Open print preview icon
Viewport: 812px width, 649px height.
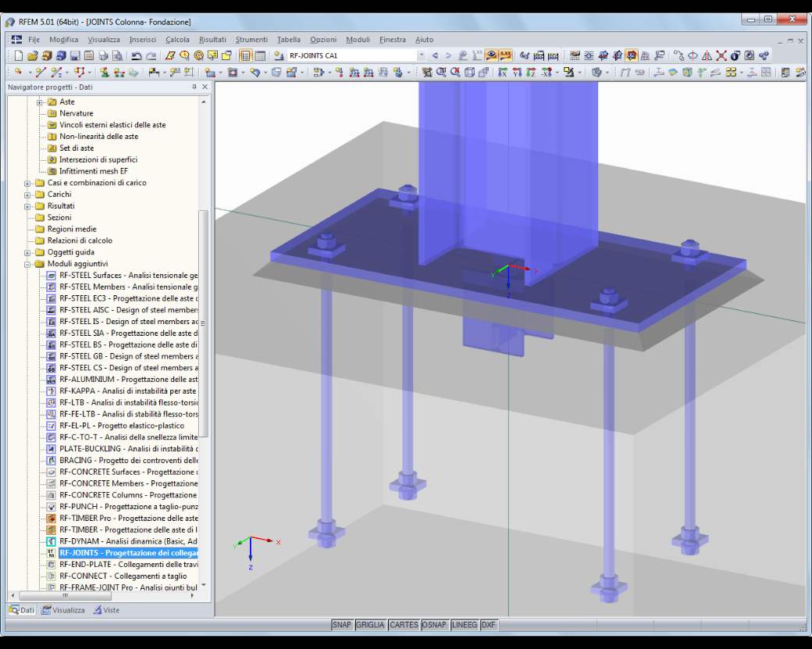click(x=118, y=55)
